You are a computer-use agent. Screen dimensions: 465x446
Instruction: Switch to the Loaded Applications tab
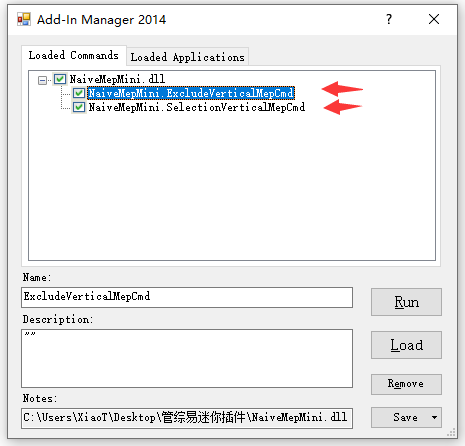(x=188, y=57)
